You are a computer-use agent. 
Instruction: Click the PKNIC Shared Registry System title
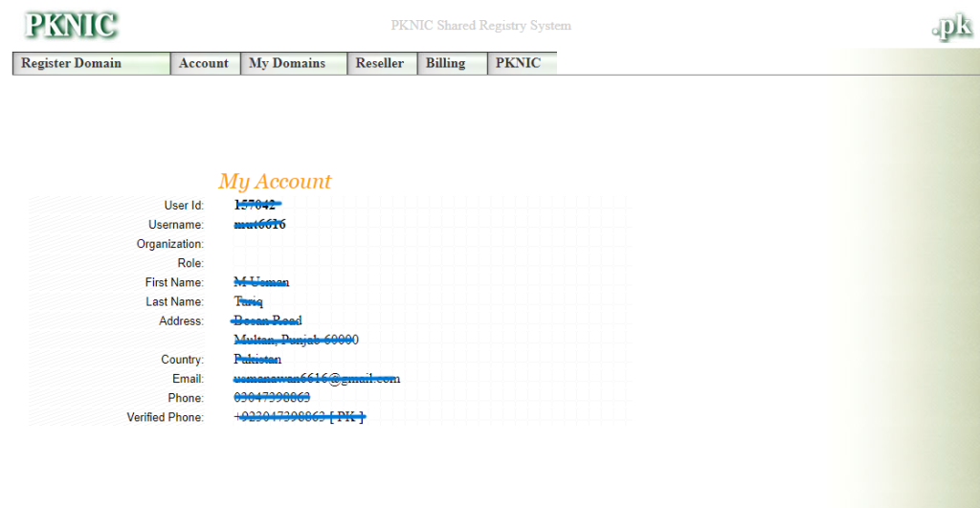point(480,26)
